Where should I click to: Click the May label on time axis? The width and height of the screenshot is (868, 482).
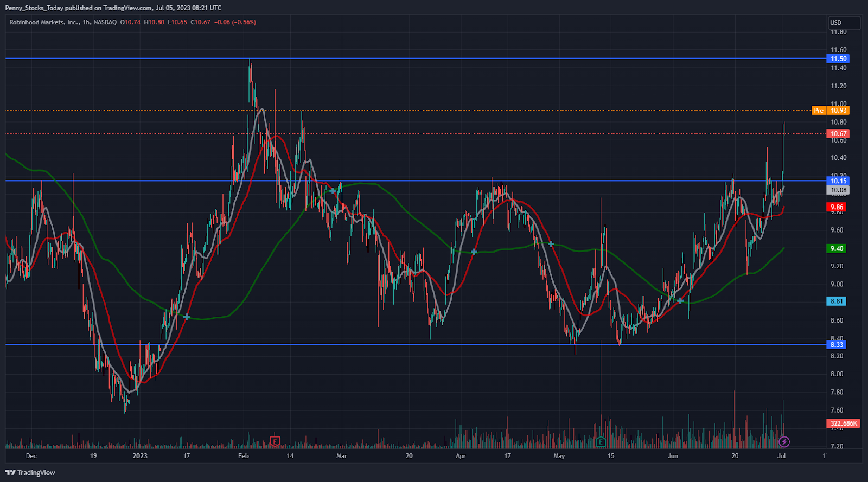point(559,456)
